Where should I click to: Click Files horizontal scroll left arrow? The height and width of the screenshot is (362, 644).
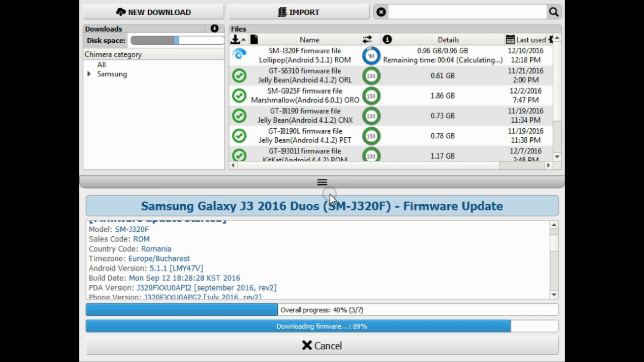click(x=233, y=165)
